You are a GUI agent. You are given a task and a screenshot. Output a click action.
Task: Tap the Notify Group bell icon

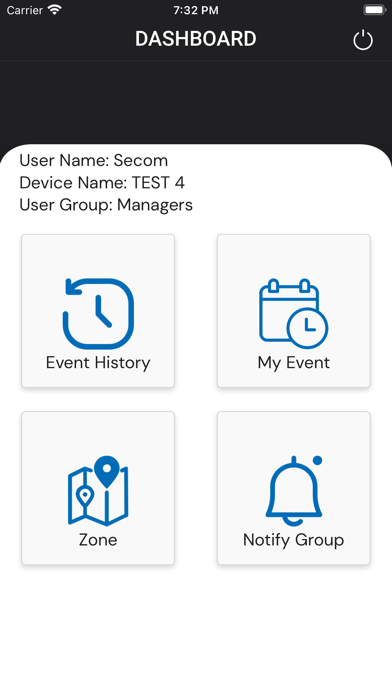click(293, 490)
